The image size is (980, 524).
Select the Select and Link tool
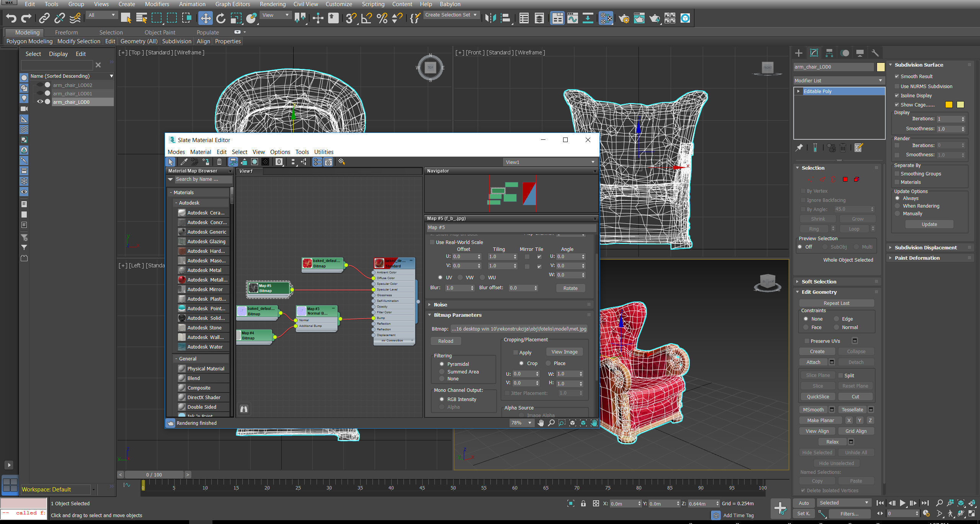coord(44,18)
